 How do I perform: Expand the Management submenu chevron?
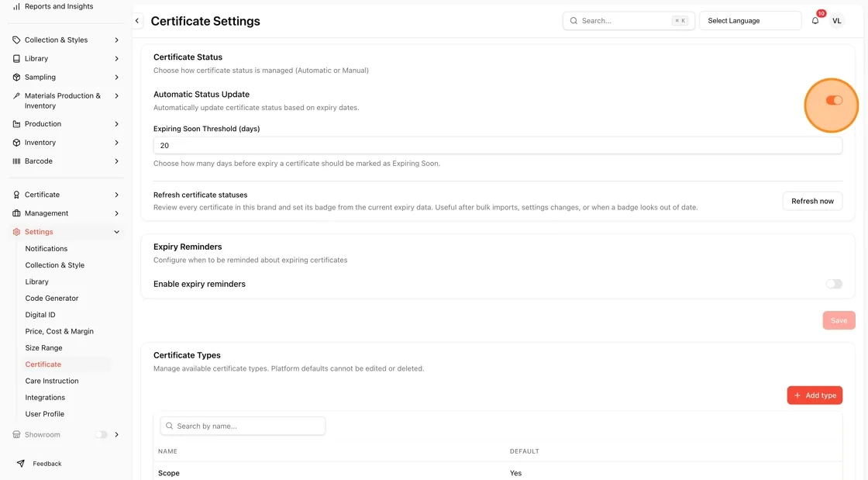(116, 213)
